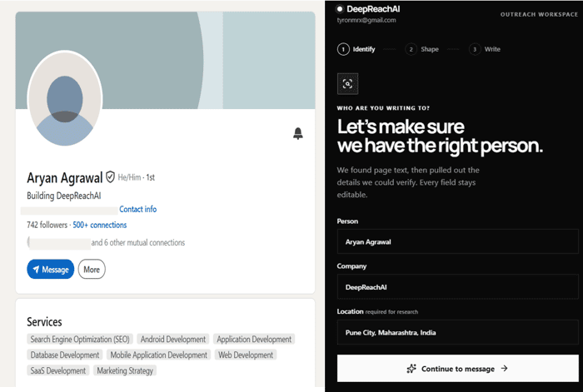Screen dimensions: 583x392
Task: Go to step 2 Shape
Action: tap(422, 49)
